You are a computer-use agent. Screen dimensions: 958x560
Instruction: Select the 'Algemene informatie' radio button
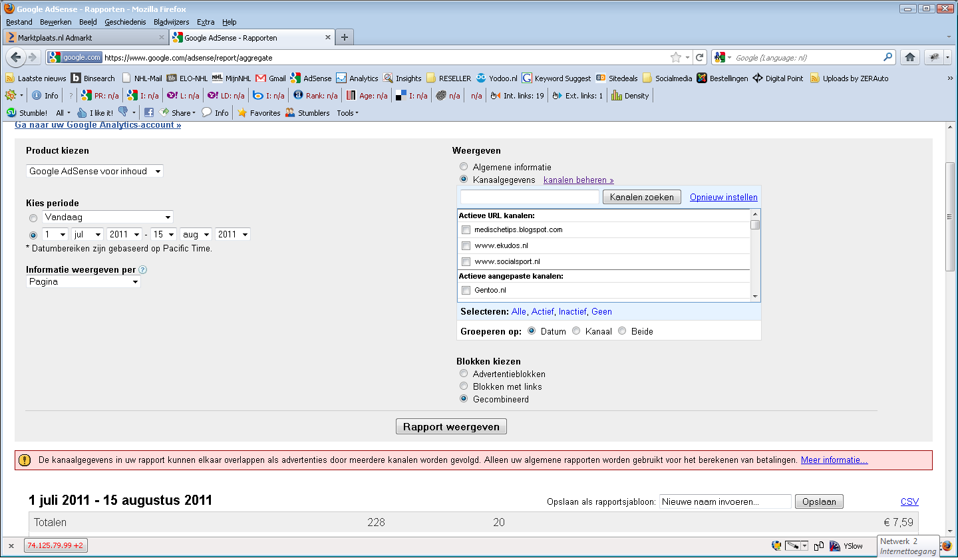[464, 166]
